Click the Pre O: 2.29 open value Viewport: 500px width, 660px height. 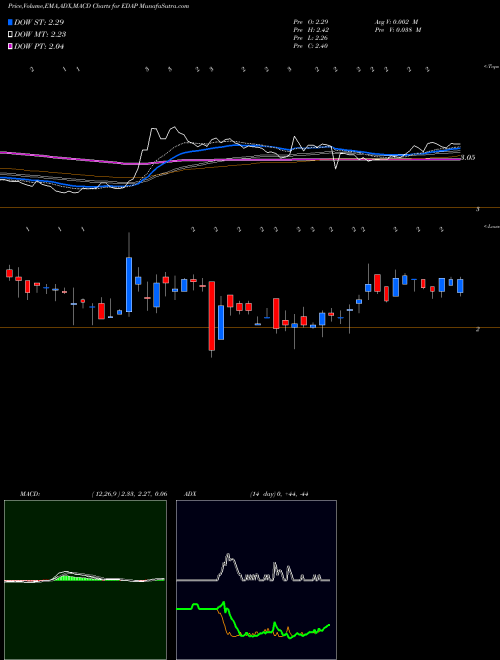tap(311, 21)
